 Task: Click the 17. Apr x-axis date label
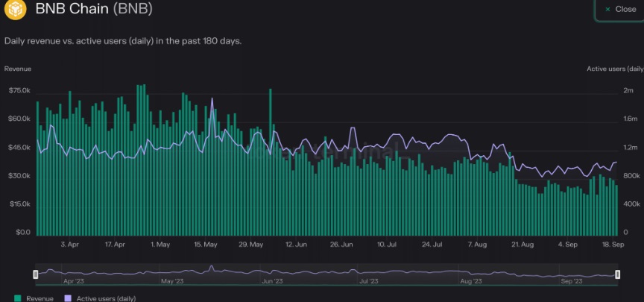pos(115,245)
